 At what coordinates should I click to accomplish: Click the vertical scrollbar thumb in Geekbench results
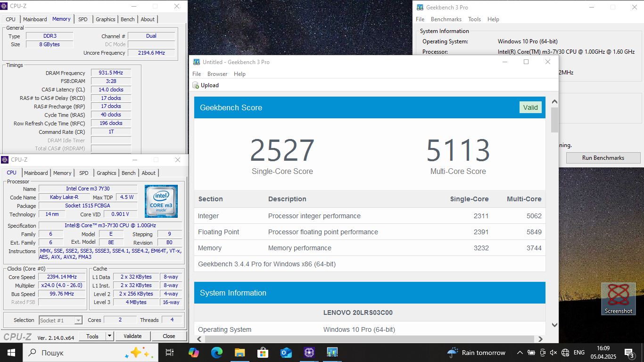[554, 120]
